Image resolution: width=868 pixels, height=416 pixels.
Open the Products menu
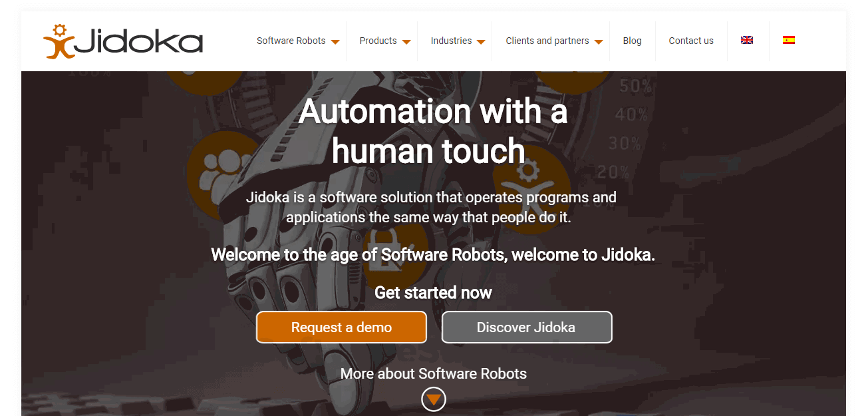click(378, 41)
